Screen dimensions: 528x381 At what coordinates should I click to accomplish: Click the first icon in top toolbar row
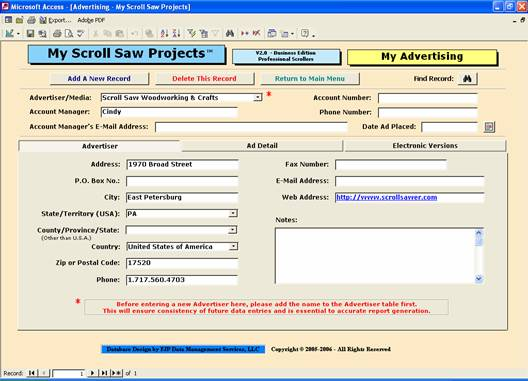click(8, 20)
